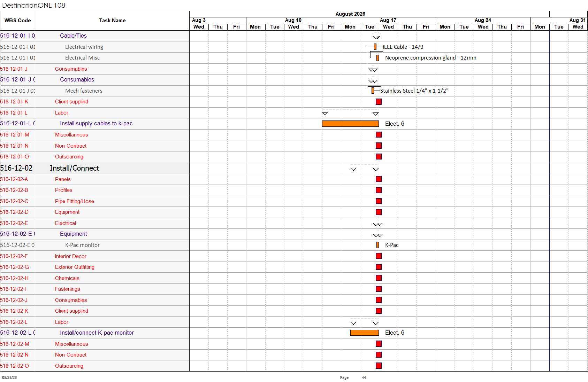Click the WBS Code column header
This screenshot has height=382, width=588.
(x=17, y=21)
